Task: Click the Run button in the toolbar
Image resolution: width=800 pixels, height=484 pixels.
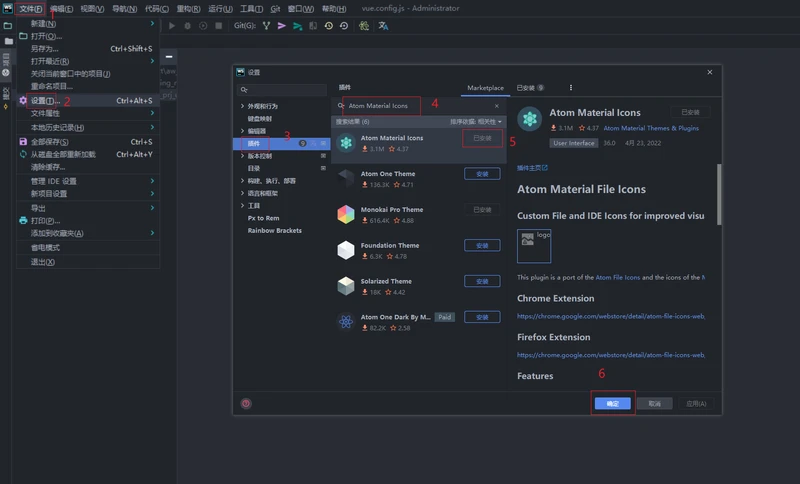Action: [x=172, y=26]
